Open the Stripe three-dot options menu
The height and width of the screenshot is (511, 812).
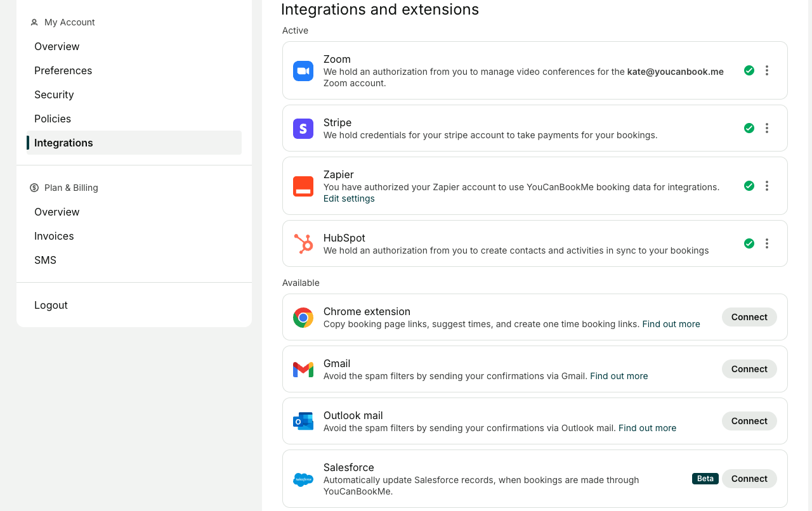(x=767, y=128)
